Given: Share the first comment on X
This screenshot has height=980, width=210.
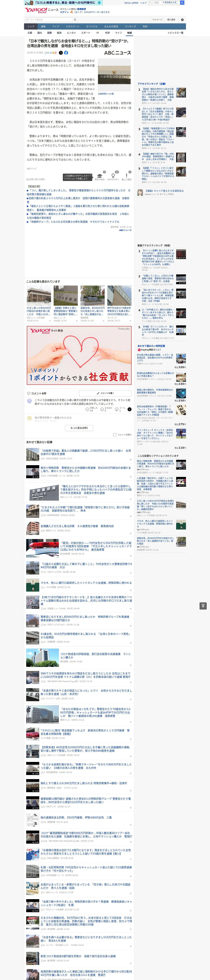Looking at the screenshot, I should pyautogui.click(x=129, y=409).
